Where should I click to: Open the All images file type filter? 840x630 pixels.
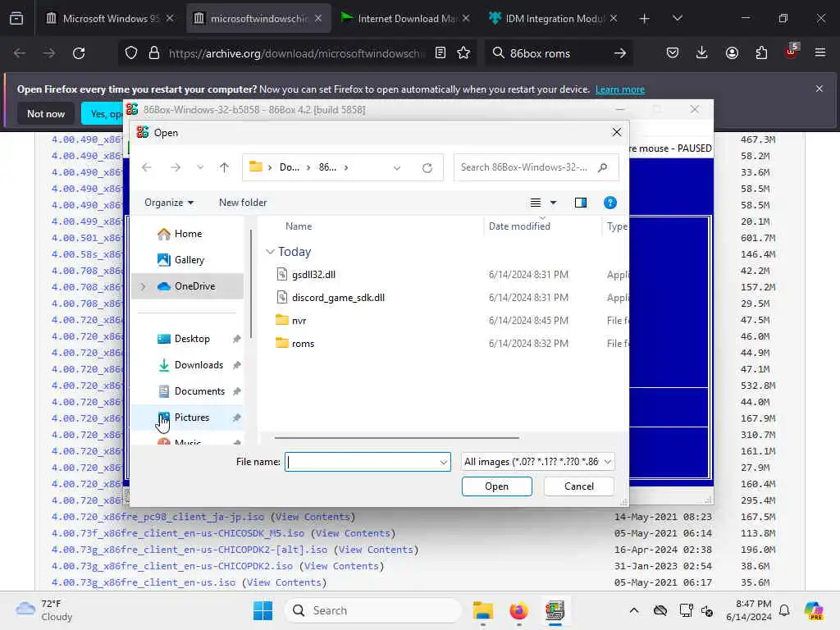pos(537,462)
